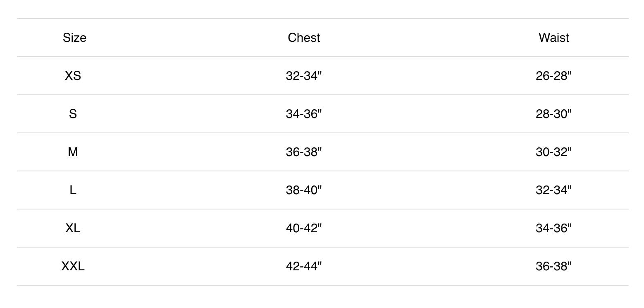Select the XS size cell
This screenshot has width=644, height=308.
click(x=73, y=76)
